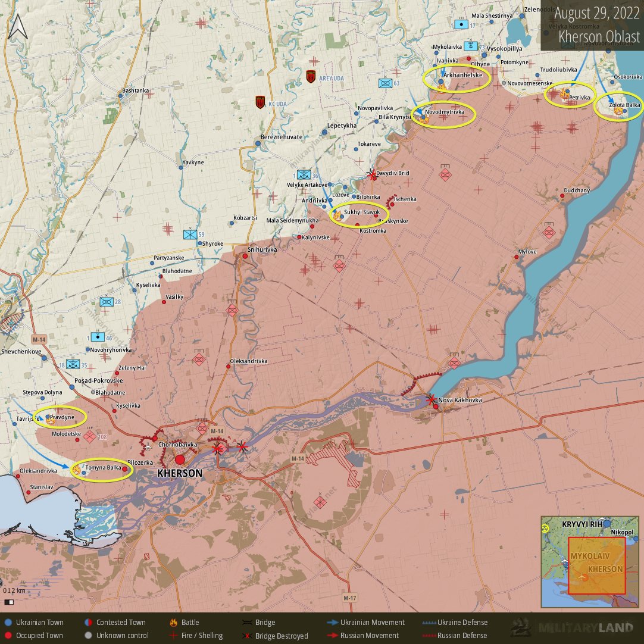The height and width of the screenshot is (644, 644).
Task: Select Ukrainian unit marker numbered 63
Action: [x=385, y=83]
